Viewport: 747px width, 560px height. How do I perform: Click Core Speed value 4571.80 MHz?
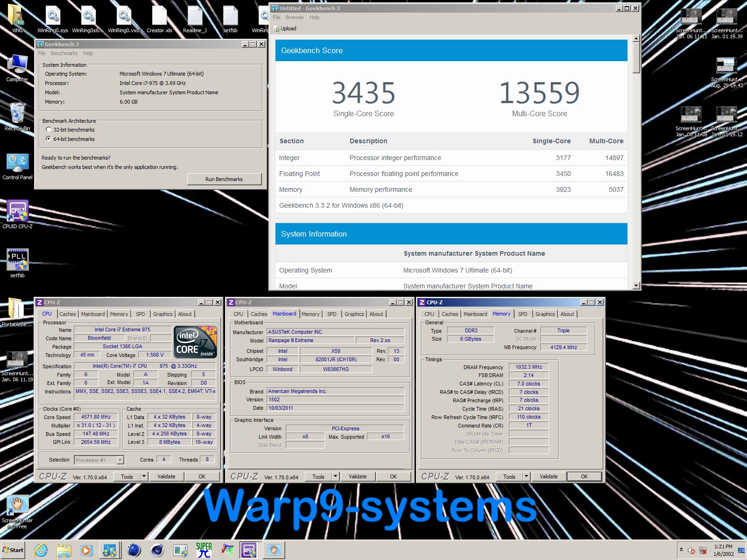click(x=96, y=417)
